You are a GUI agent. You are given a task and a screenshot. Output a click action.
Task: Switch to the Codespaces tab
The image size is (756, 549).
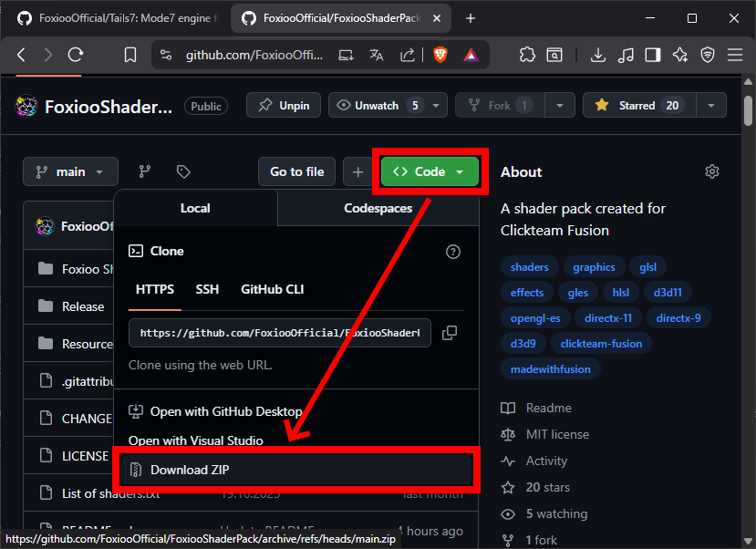(378, 208)
